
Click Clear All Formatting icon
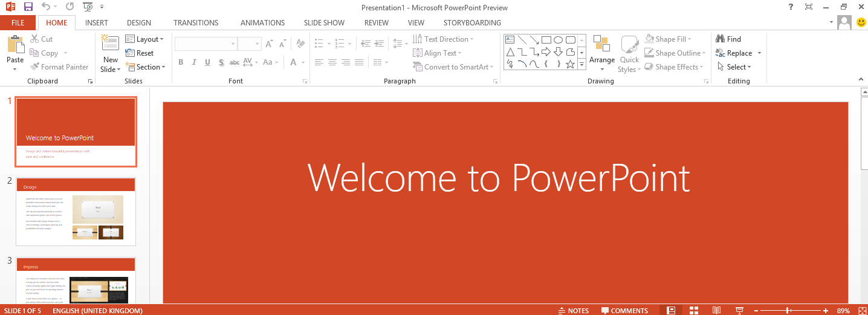[x=301, y=44]
